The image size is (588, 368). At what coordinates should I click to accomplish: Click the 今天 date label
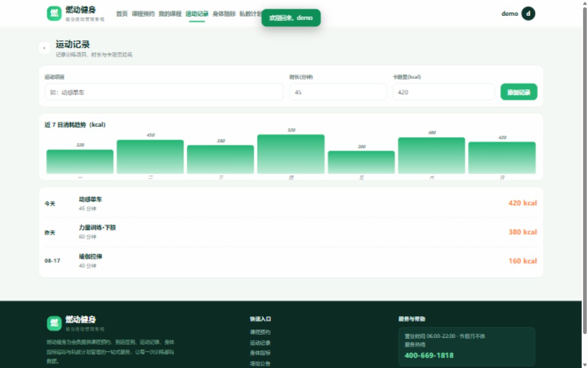(x=50, y=204)
